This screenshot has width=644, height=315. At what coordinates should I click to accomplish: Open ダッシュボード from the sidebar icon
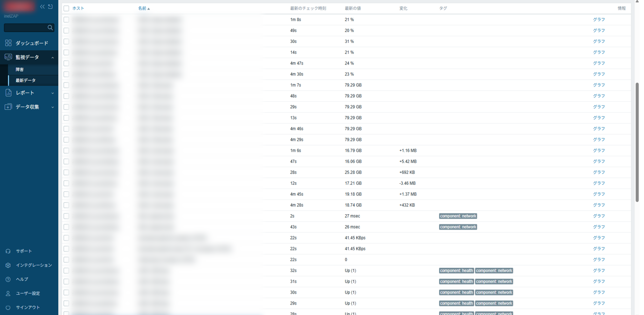[8, 43]
